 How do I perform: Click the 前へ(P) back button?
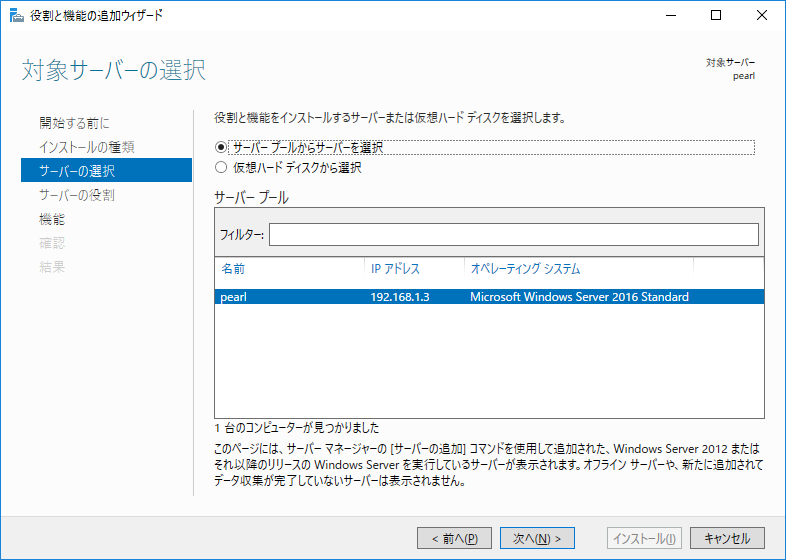point(454,538)
